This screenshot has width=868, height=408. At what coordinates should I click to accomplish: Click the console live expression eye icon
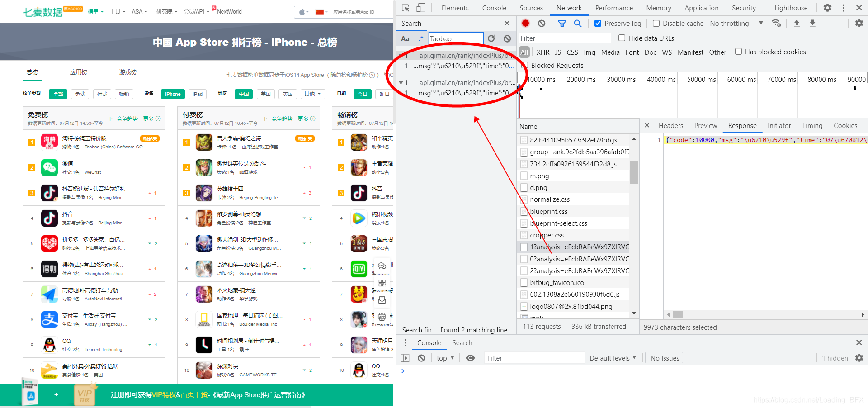click(x=470, y=358)
